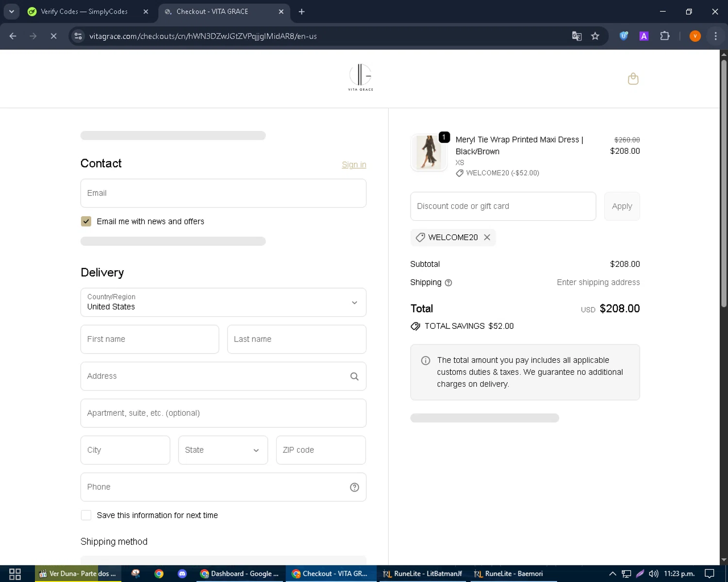Click the purple A extension icon
The image size is (728, 582).
tap(644, 36)
